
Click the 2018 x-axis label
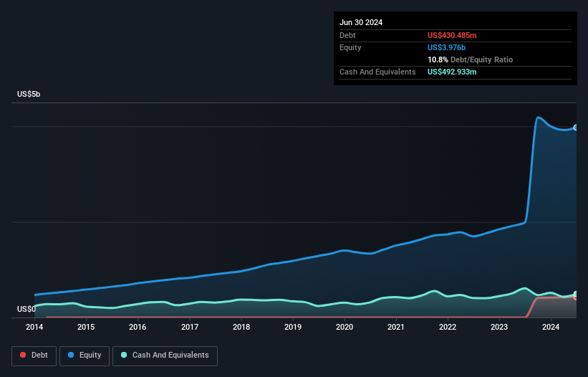click(x=241, y=327)
